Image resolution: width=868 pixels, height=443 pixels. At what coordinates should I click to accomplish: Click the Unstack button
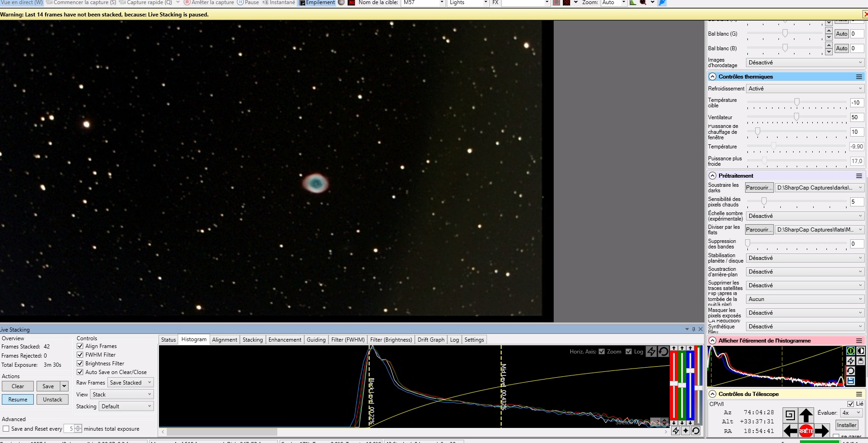53,400
